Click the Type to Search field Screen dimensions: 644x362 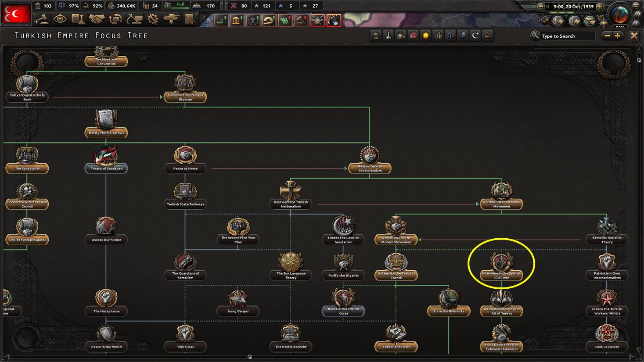[566, 36]
